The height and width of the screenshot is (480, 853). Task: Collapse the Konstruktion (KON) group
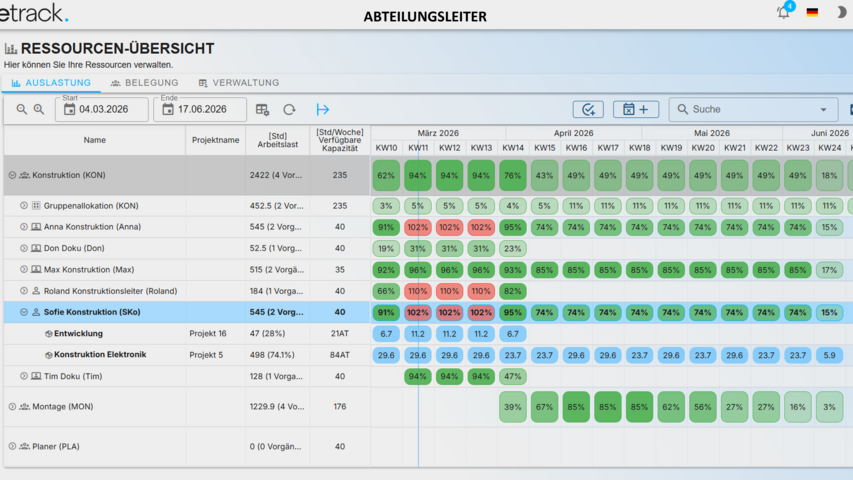click(x=12, y=175)
